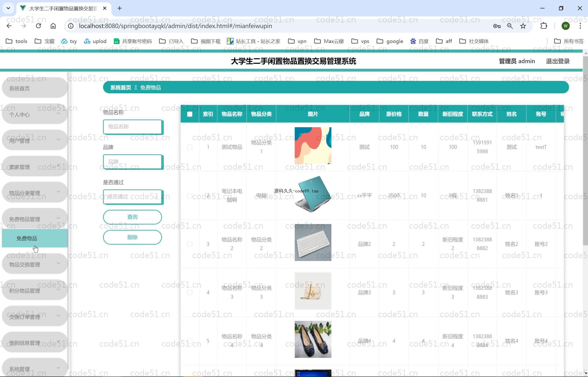Focus the 物品名称 input field
Image resolution: width=588 pixels, height=377 pixels.
click(x=133, y=127)
